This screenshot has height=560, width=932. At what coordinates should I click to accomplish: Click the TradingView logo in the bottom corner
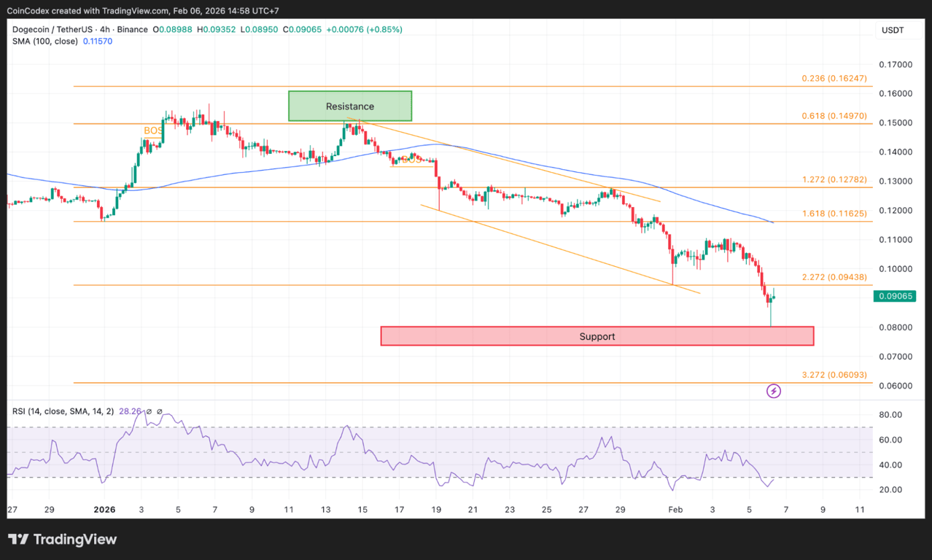pos(62,539)
